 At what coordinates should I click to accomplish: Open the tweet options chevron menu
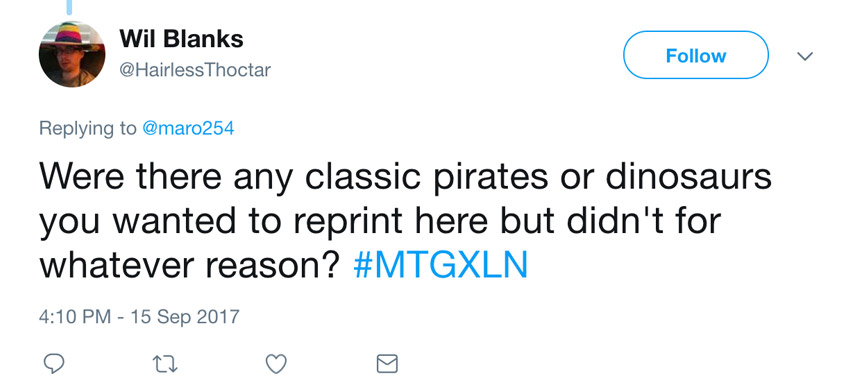point(805,56)
